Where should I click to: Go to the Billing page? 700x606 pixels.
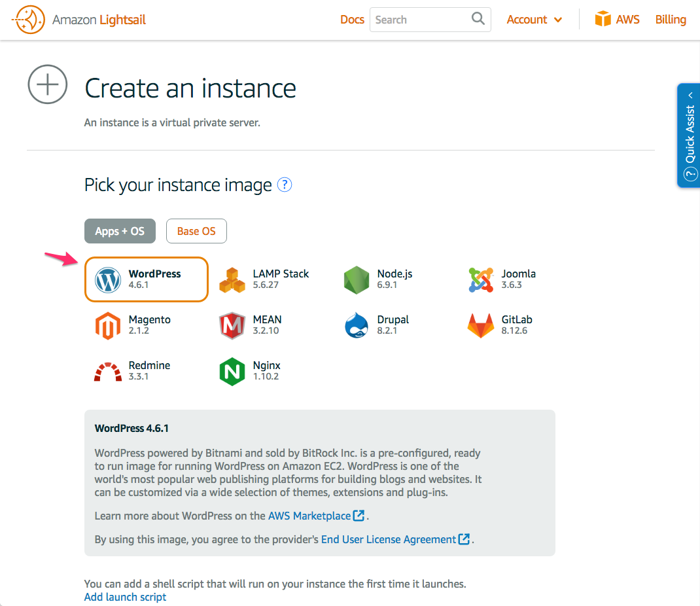point(670,19)
